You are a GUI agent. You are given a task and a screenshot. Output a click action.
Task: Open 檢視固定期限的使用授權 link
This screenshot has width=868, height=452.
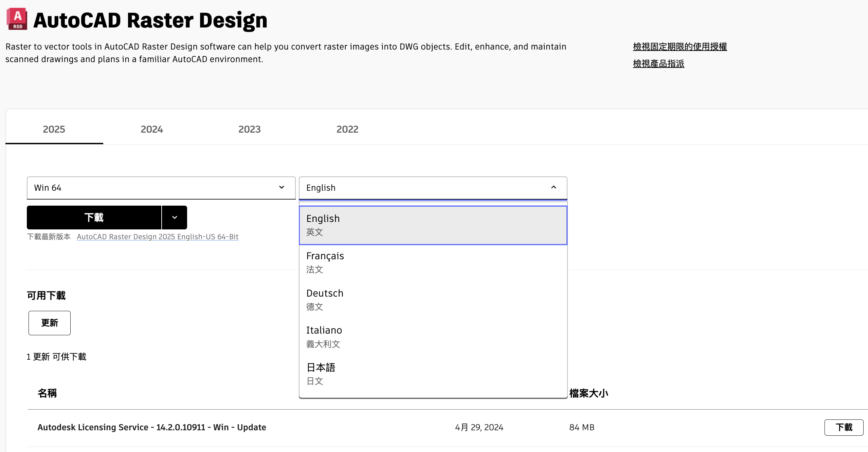[x=680, y=46]
